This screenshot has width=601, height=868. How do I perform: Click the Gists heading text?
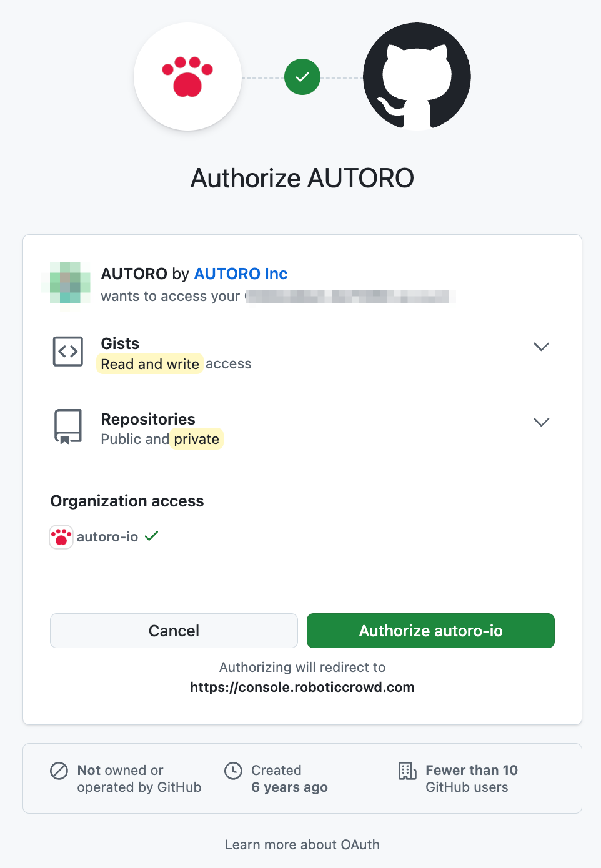pyautogui.click(x=120, y=343)
